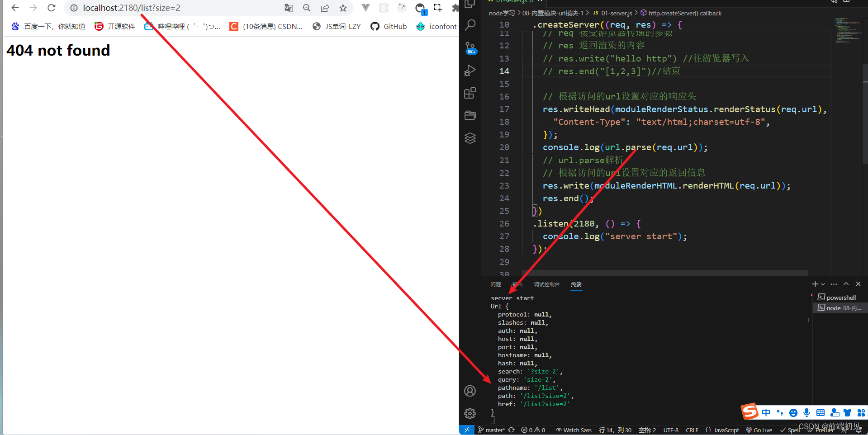Change UTF-8 encoding

[671, 430]
